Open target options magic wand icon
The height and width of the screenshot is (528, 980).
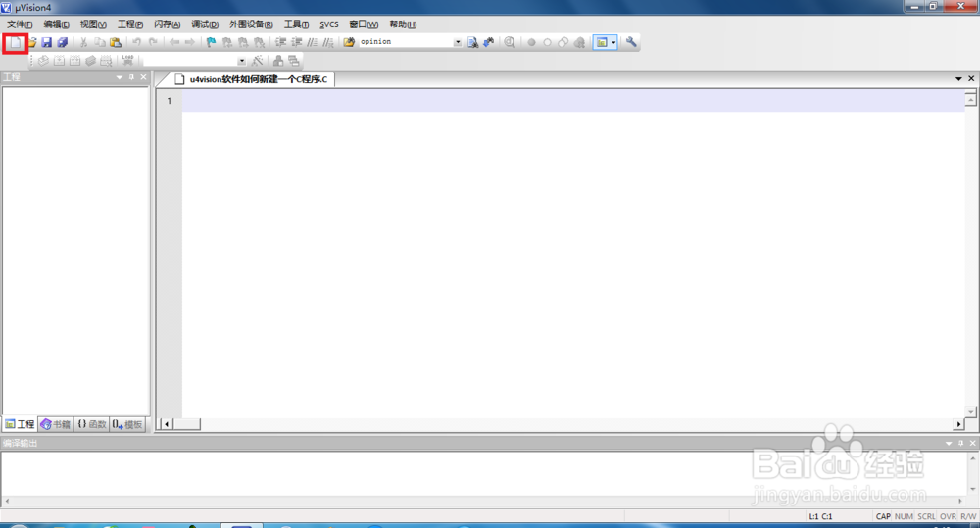(x=257, y=61)
